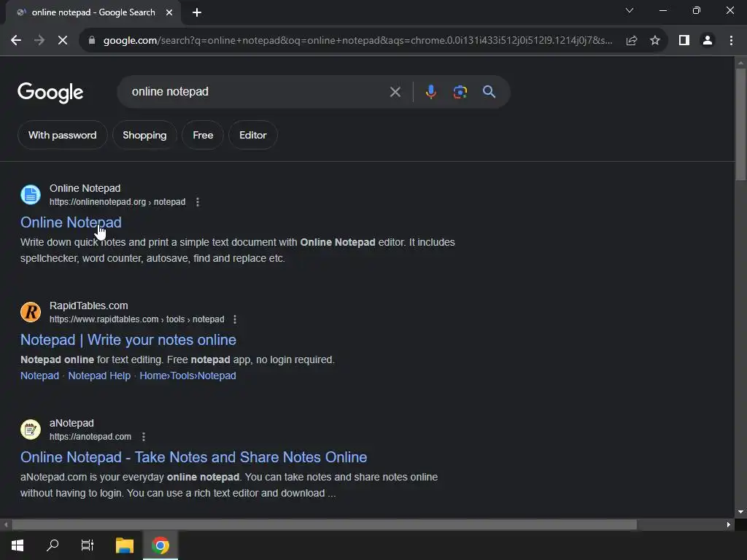
Task: Click the address bar URL
Action: [357, 41]
